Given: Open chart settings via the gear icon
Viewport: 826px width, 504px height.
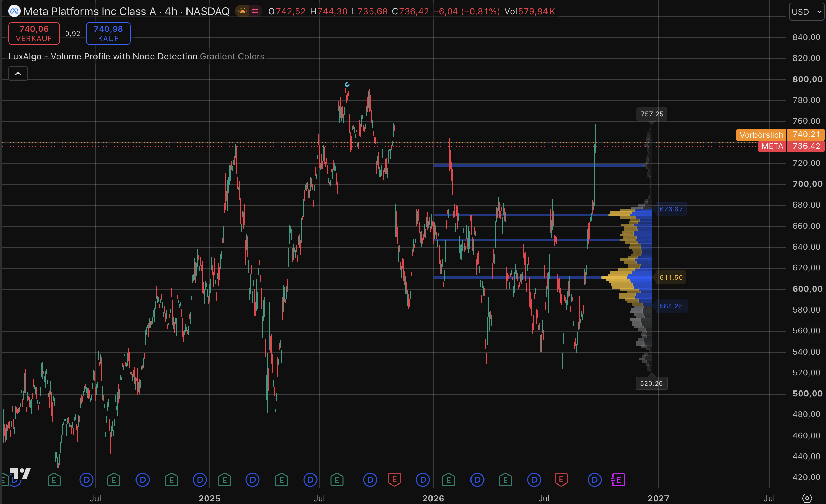Looking at the screenshot, I should click(x=807, y=498).
